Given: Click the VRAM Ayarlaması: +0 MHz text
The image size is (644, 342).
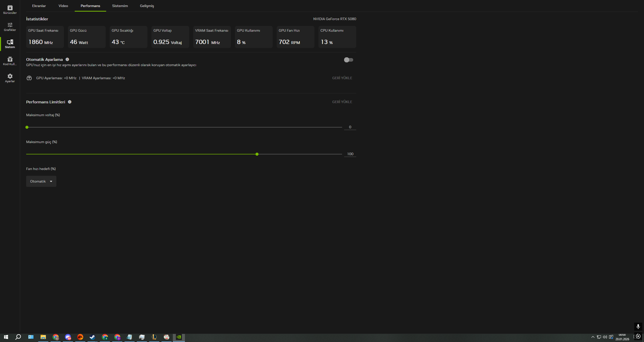Looking at the screenshot, I should [103, 78].
